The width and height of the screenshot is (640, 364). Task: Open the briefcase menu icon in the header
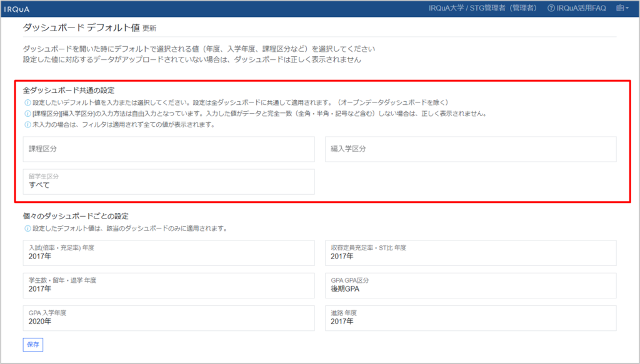click(x=620, y=9)
